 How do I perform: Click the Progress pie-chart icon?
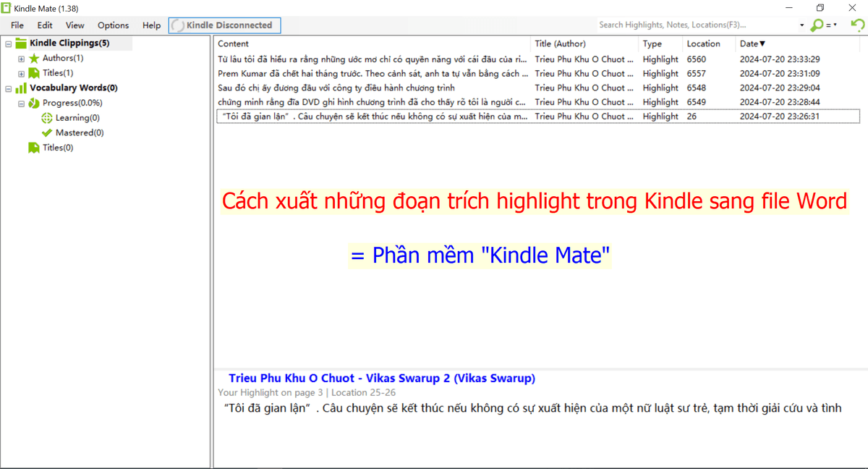(x=33, y=103)
